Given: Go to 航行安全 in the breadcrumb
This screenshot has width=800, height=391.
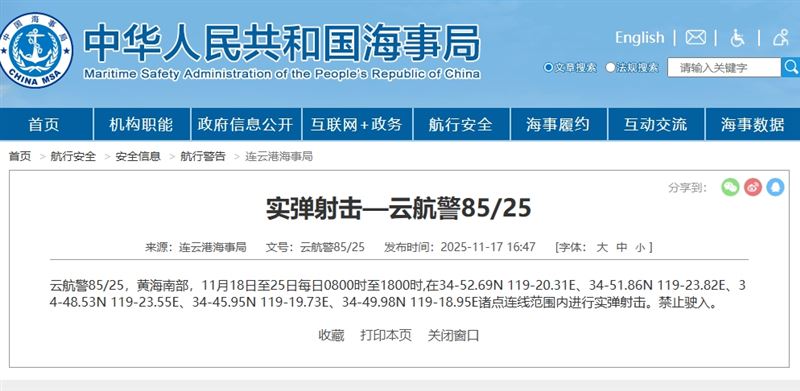Looking at the screenshot, I should coord(73,156).
